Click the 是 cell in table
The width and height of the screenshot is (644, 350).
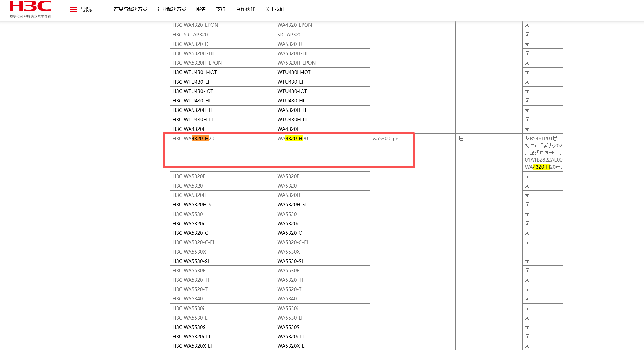click(x=461, y=139)
